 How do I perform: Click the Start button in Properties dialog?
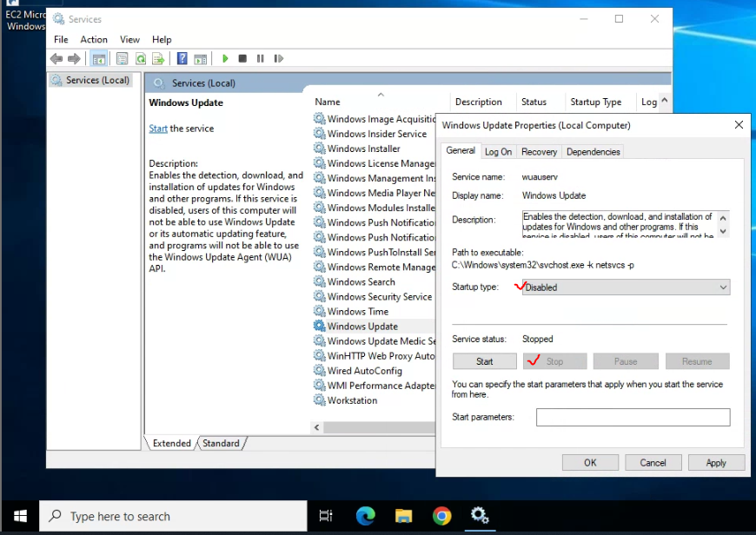pos(485,361)
